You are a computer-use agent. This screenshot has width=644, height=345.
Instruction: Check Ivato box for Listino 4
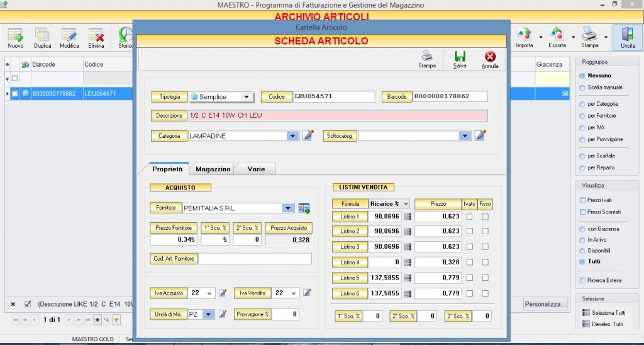coord(469,262)
